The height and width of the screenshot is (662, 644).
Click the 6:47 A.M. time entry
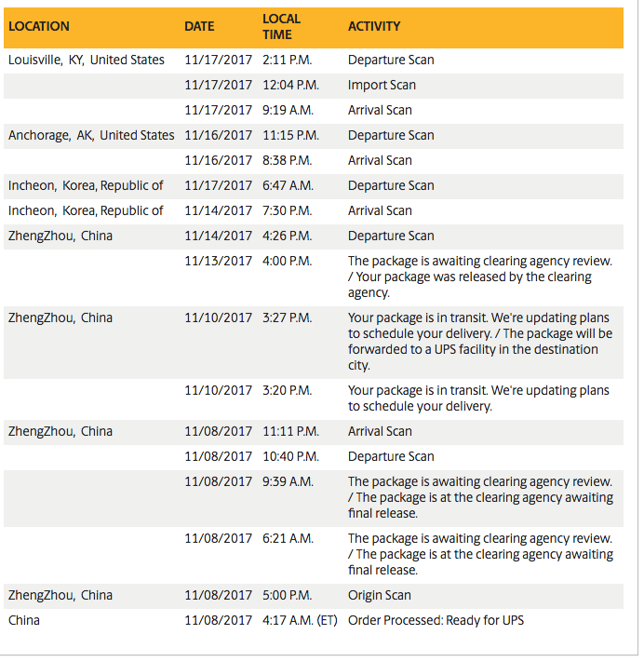point(287,185)
